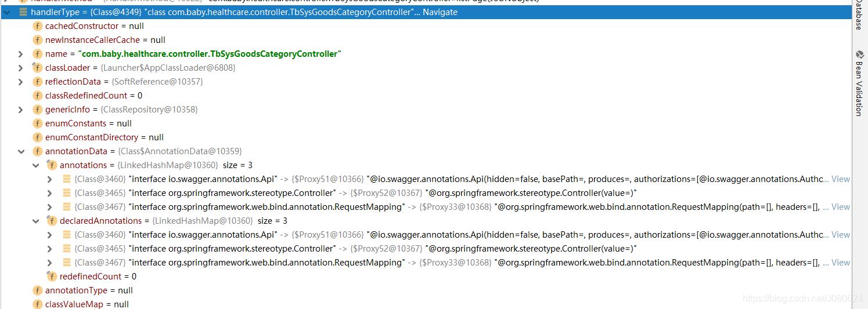Expand the genericInfo node
Image resolution: width=868 pixels, height=309 pixels.
click(x=21, y=110)
